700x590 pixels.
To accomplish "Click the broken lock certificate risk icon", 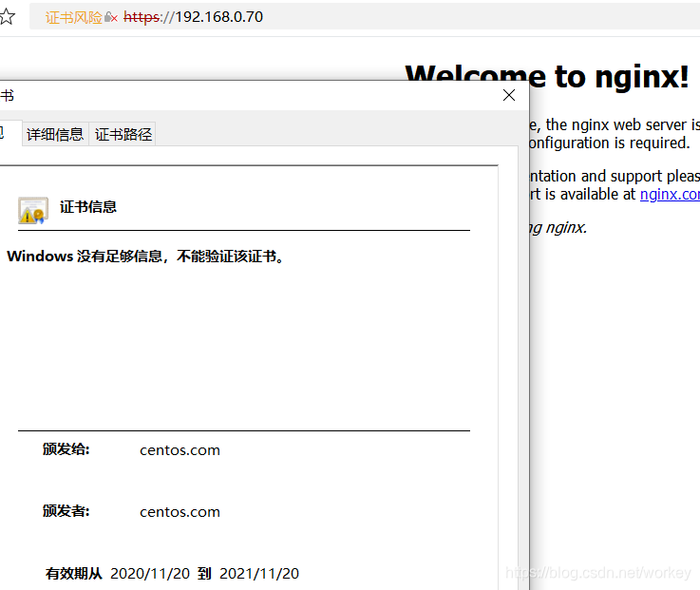I will (x=111, y=17).
